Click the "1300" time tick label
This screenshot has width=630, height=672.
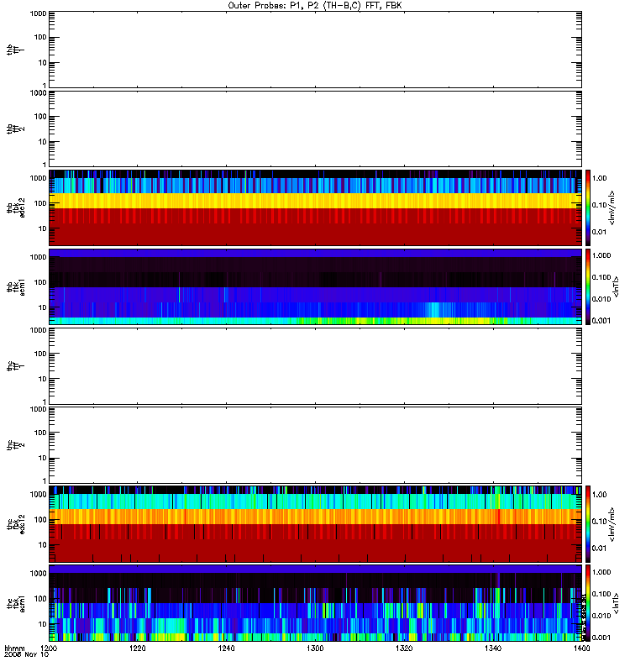[315, 648]
